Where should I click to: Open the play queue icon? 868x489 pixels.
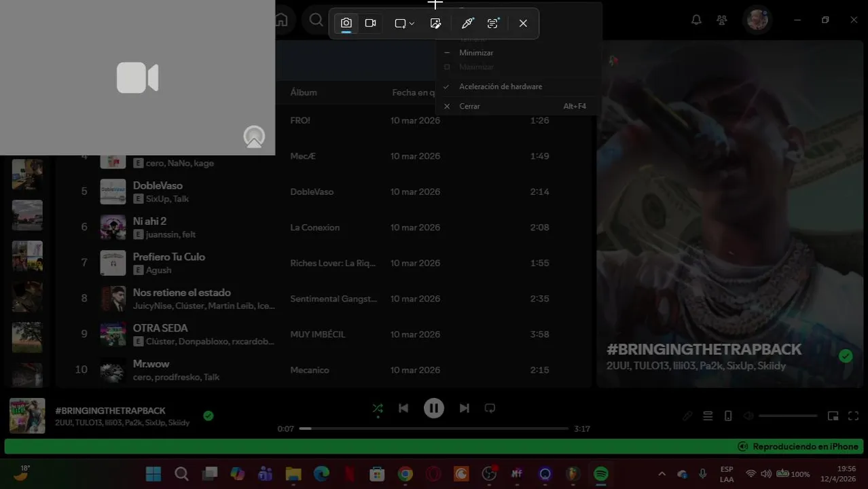pos(708,416)
